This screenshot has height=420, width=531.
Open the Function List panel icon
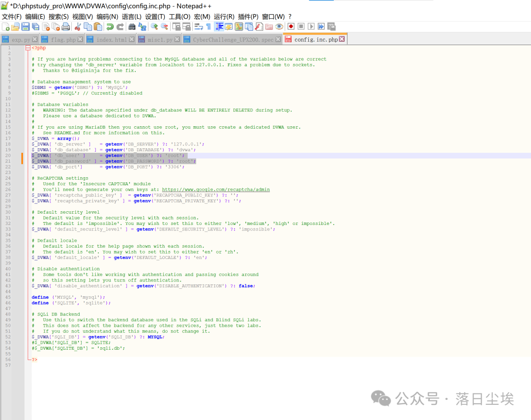pyautogui.click(x=259, y=27)
